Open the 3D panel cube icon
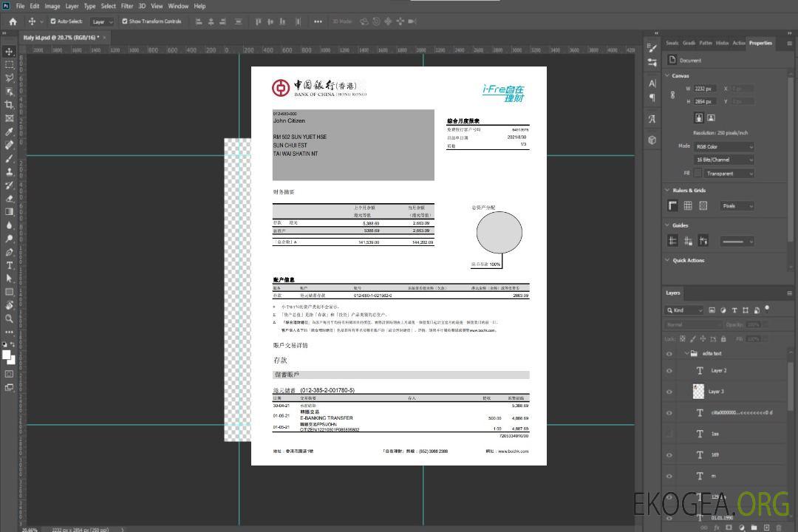Image resolution: width=798 pixels, height=532 pixels. [652, 140]
